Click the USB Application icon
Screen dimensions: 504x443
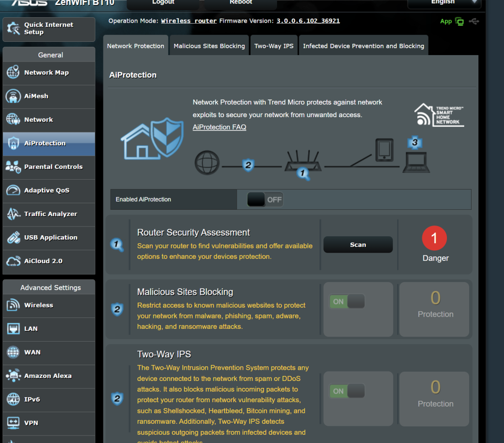pyautogui.click(x=13, y=238)
